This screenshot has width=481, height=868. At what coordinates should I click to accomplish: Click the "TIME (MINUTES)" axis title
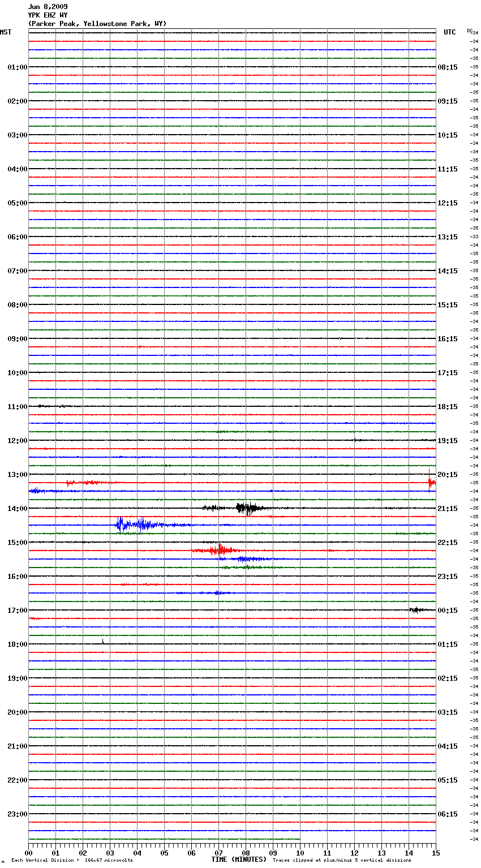239,860
